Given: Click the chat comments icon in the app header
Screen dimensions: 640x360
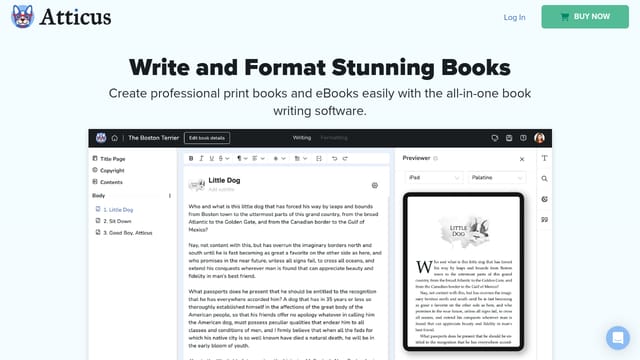Looking at the screenshot, I should click(x=495, y=138).
